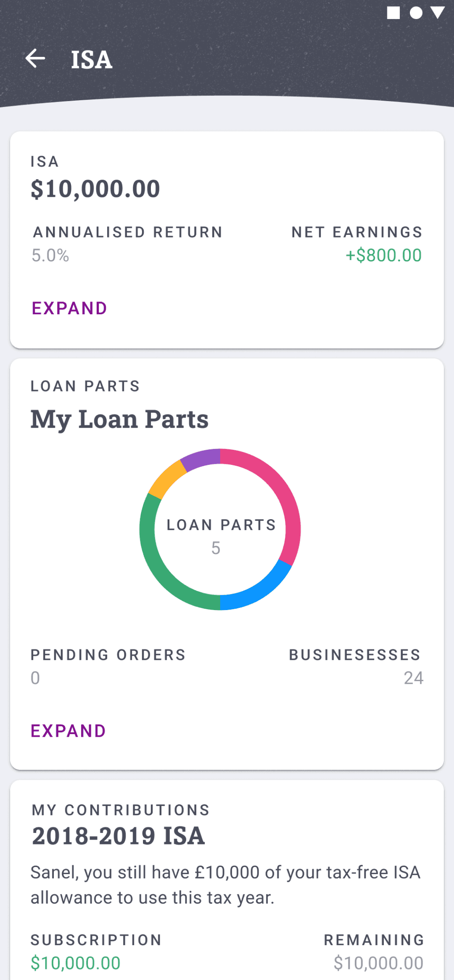Screen dimensions: 454x980
Task: Tap the triangle status bar icon
Action: pos(438,13)
